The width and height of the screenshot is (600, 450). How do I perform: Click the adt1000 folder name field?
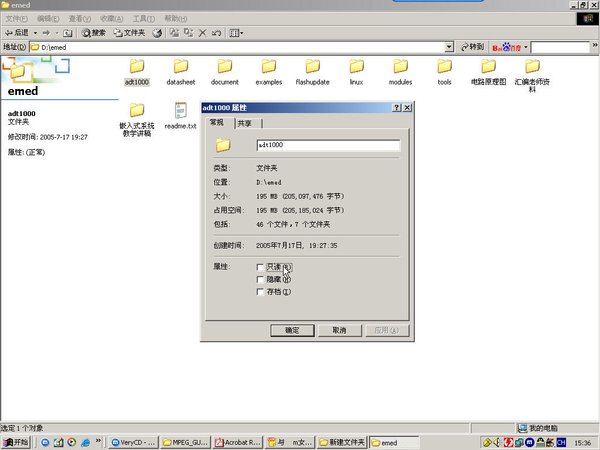327,145
